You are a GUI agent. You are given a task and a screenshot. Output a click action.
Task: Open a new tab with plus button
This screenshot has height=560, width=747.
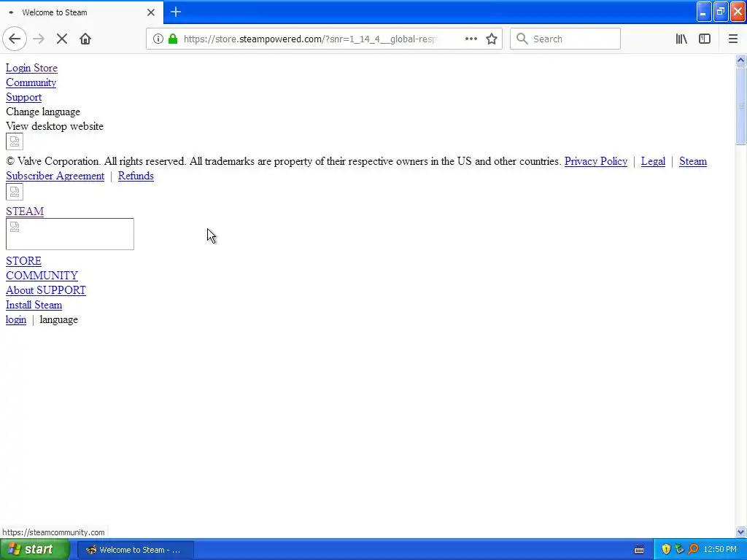[x=176, y=12]
